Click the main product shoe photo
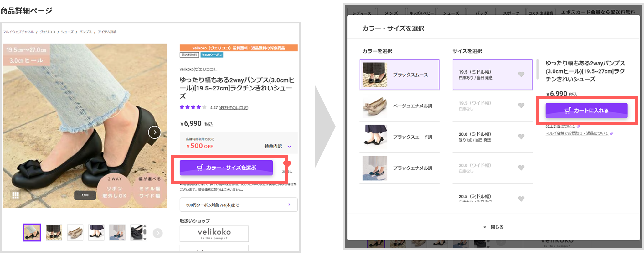 (85, 126)
